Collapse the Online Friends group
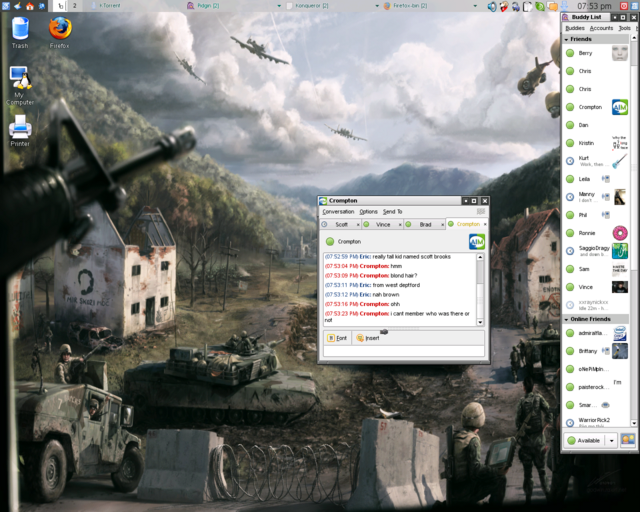The image size is (640, 512). pos(567,319)
